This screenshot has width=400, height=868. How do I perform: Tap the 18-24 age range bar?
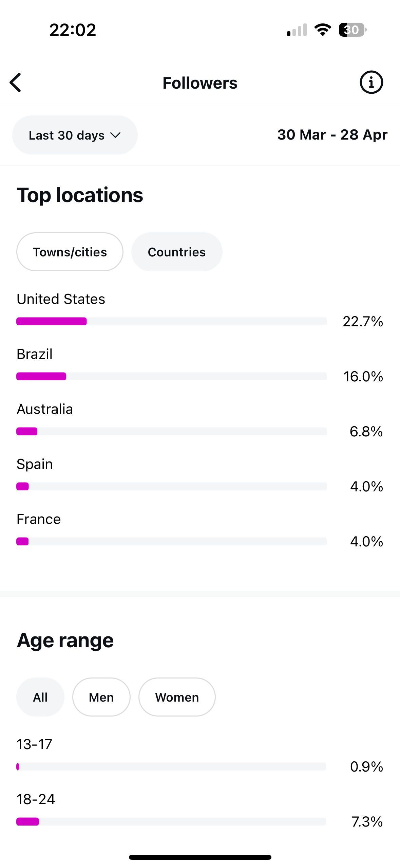171,821
